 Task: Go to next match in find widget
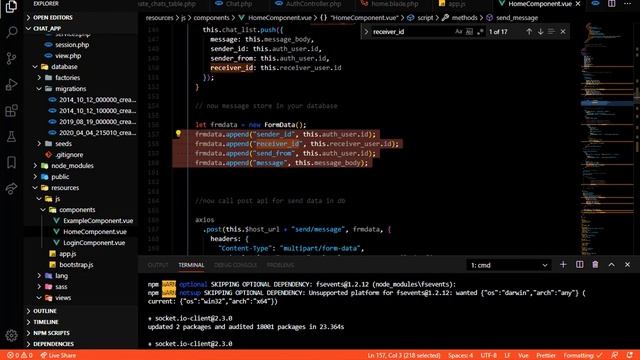coord(540,31)
